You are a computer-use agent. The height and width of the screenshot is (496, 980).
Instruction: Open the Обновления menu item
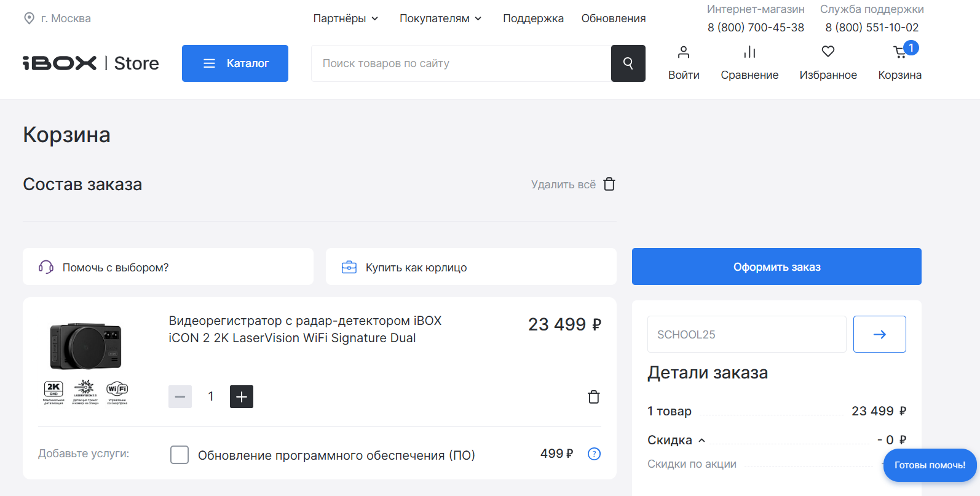coord(614,18)
